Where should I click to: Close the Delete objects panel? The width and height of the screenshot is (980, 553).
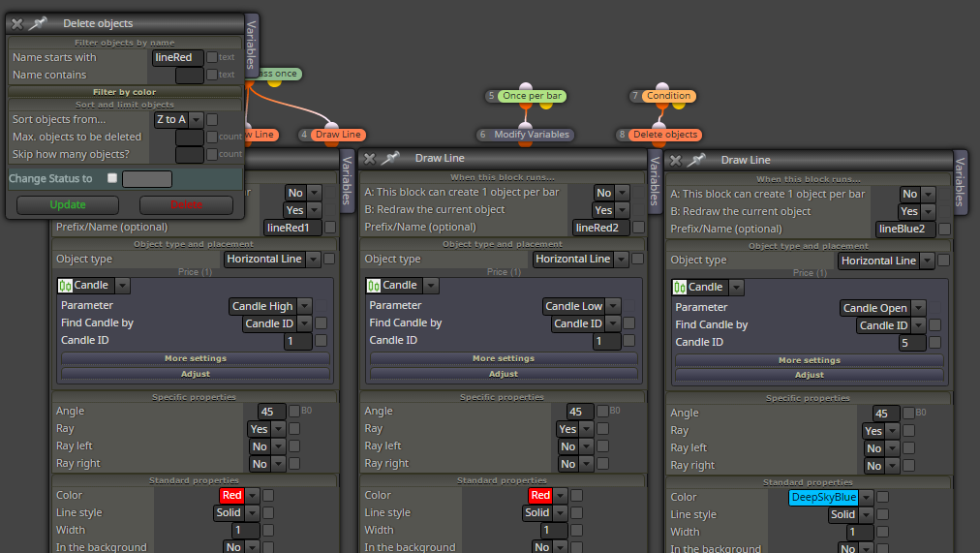16,24
